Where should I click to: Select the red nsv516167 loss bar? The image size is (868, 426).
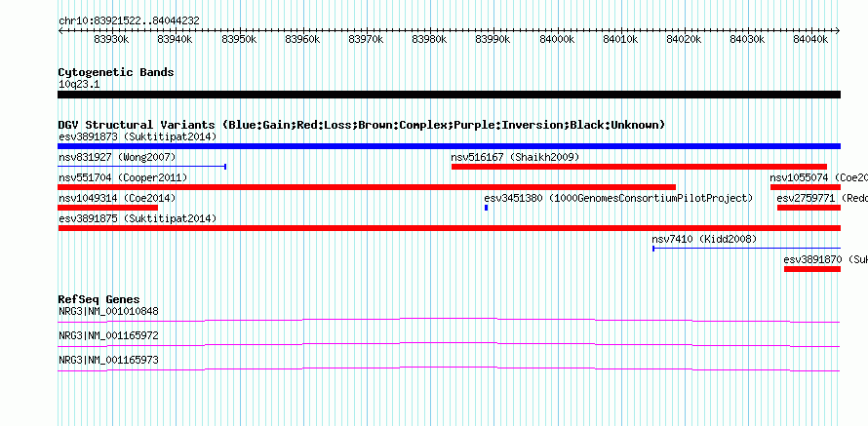[639, 167]
